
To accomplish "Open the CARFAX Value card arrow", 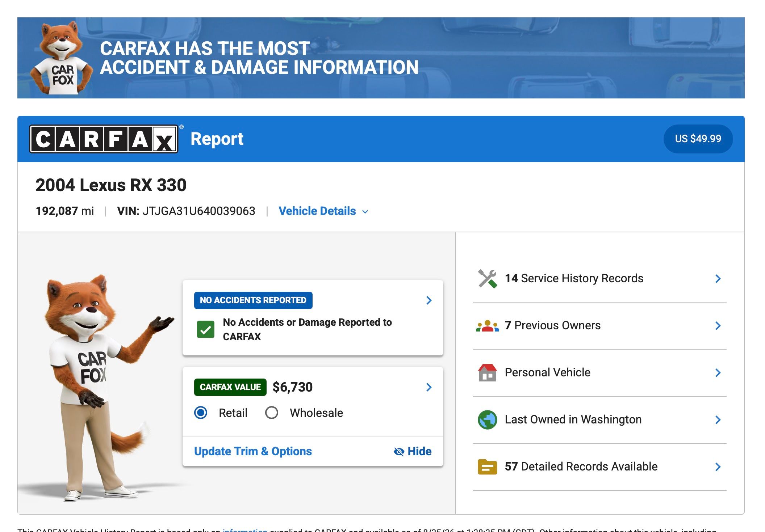I will click(429, 387).
